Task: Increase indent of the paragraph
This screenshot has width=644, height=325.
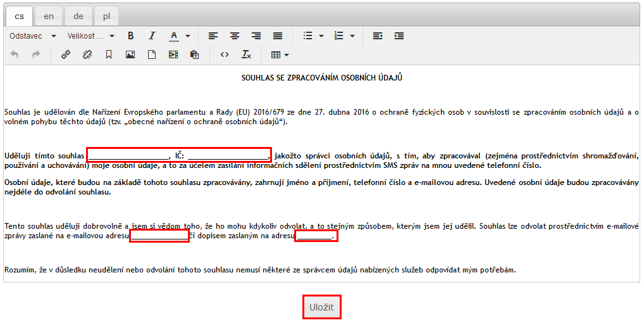Action: [399, 36]
